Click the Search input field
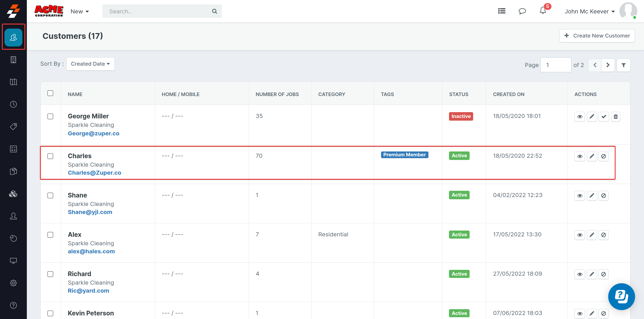The image size is (644, 319). click(x=157, y=11)
